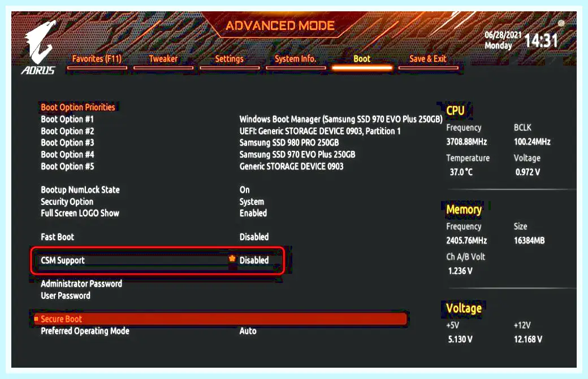Screen dimensions: 588x379
Task: Select the Fast Boot label
Action: click(x=57, y=237)
